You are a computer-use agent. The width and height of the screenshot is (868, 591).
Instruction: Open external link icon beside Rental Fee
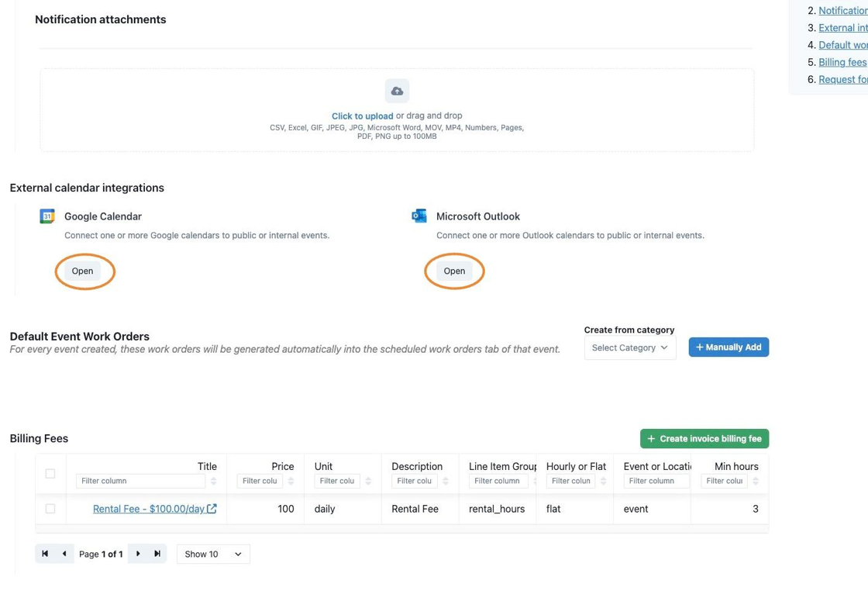212,509
